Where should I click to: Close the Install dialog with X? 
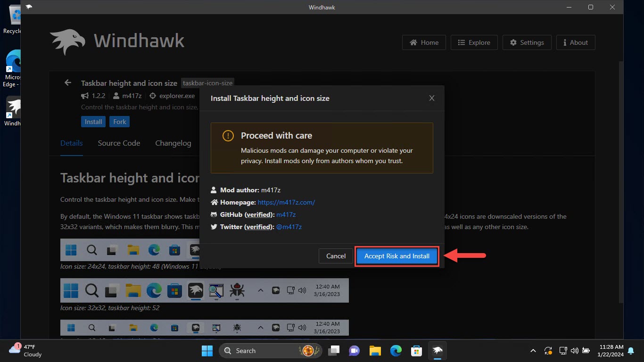(431, 98)
